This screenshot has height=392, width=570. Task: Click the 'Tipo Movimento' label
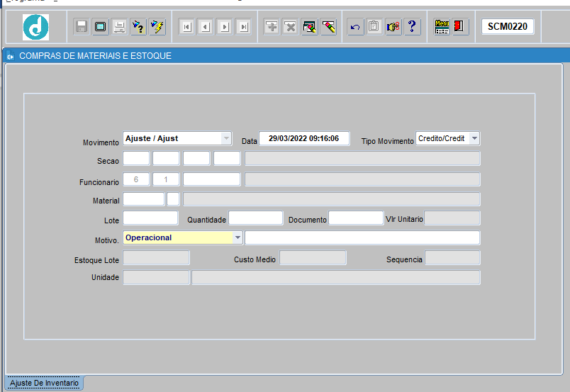pyautogui.click(x=388, y=141)
